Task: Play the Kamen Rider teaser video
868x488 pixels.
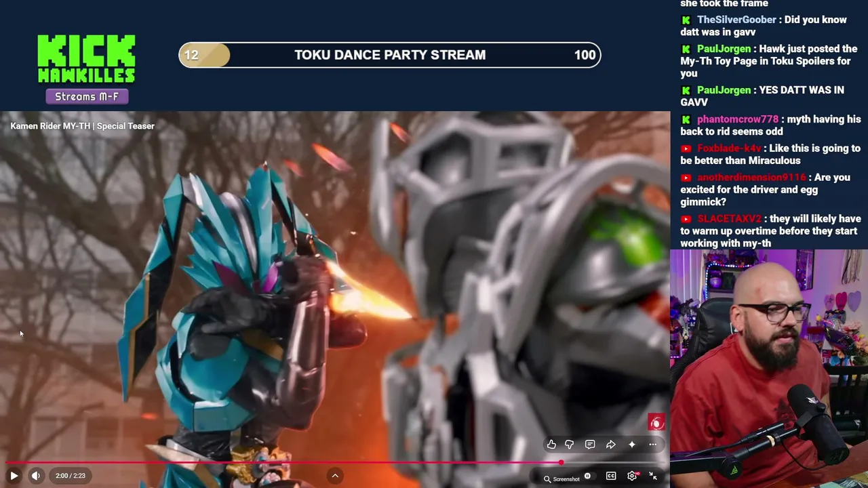Action: tap(14, 476)
